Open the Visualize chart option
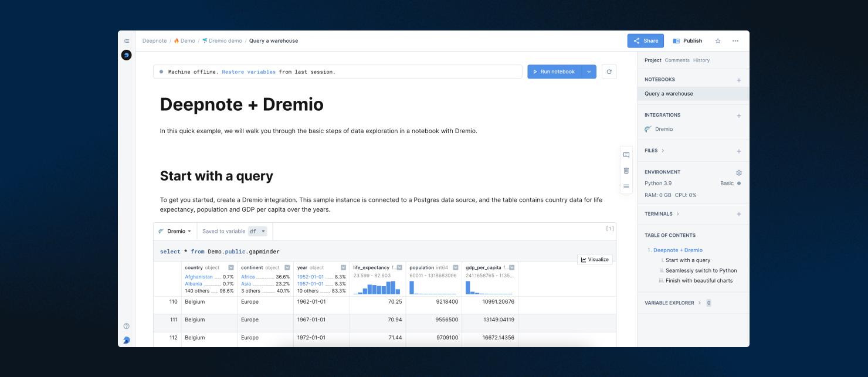 click(x=595, y=260)
